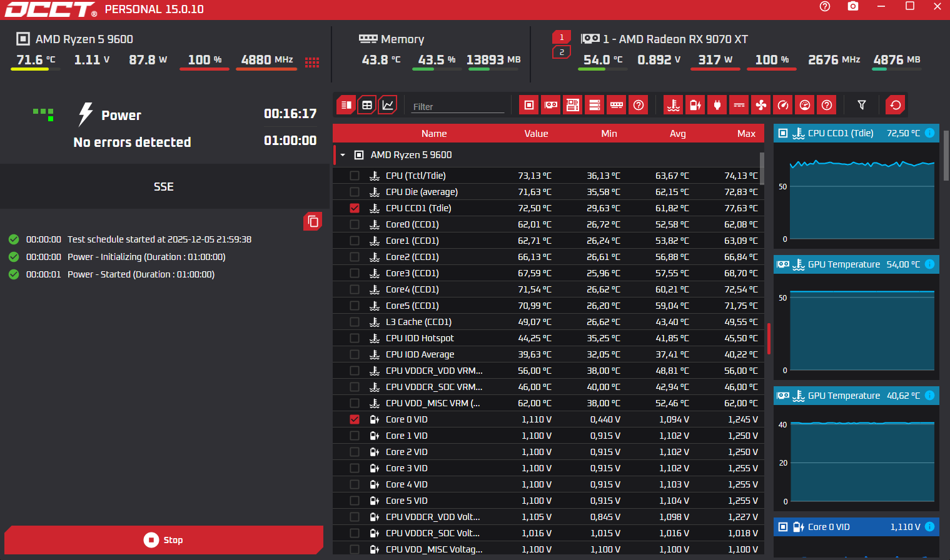Toggle the CPU hardware filter icon

point(529,105)
